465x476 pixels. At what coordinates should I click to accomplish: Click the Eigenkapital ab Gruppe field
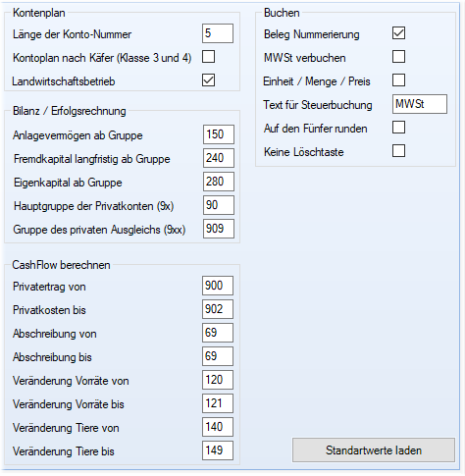(219, 182)
